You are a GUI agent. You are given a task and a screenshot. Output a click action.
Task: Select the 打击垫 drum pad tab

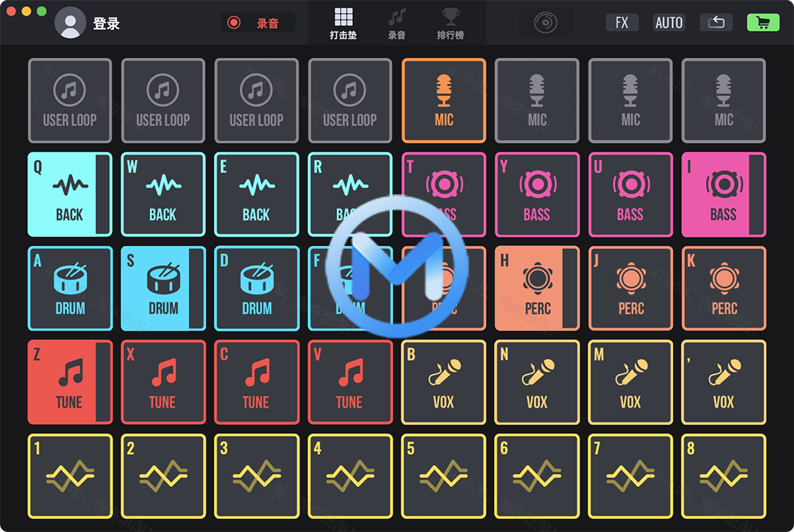tap(344, 22)
